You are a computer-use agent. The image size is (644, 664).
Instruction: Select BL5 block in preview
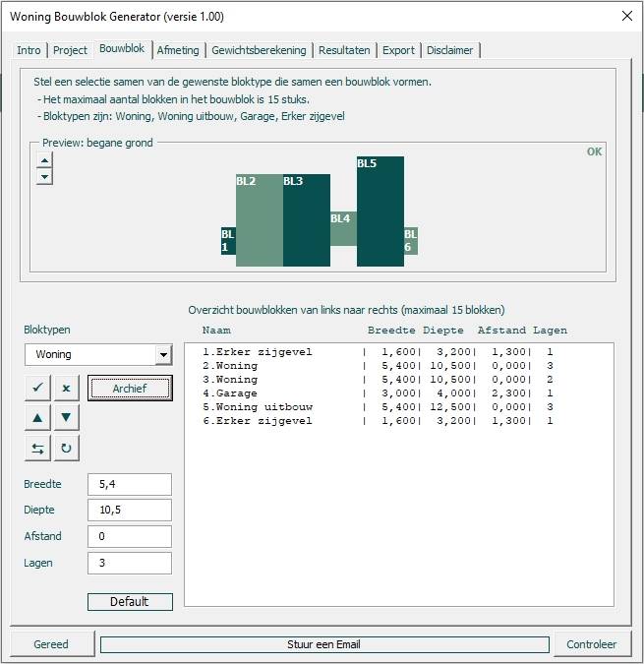point(381,211)
